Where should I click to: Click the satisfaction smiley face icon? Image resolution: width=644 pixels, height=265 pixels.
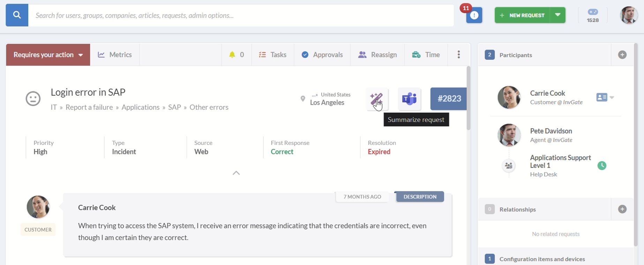coord(33,98)
